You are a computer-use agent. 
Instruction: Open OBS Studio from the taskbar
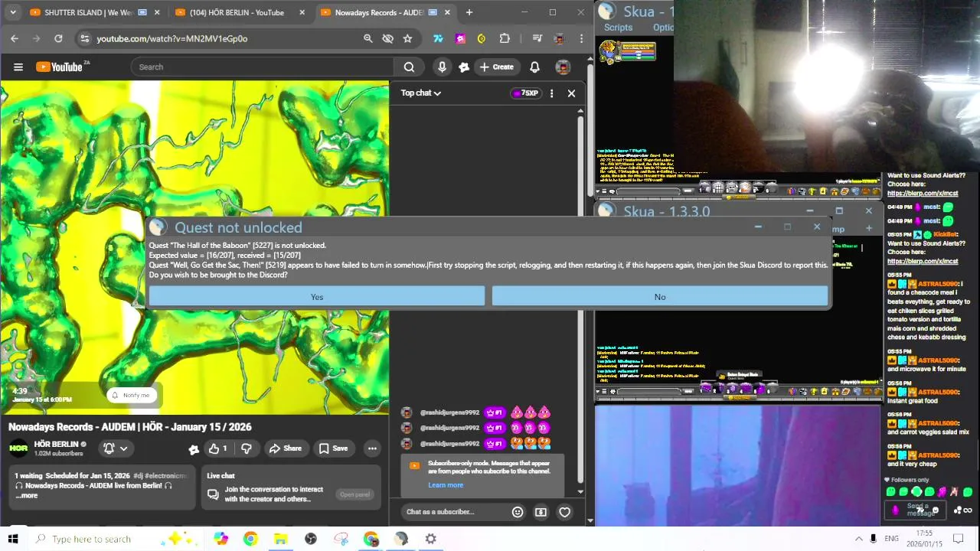tap(310, 539)
